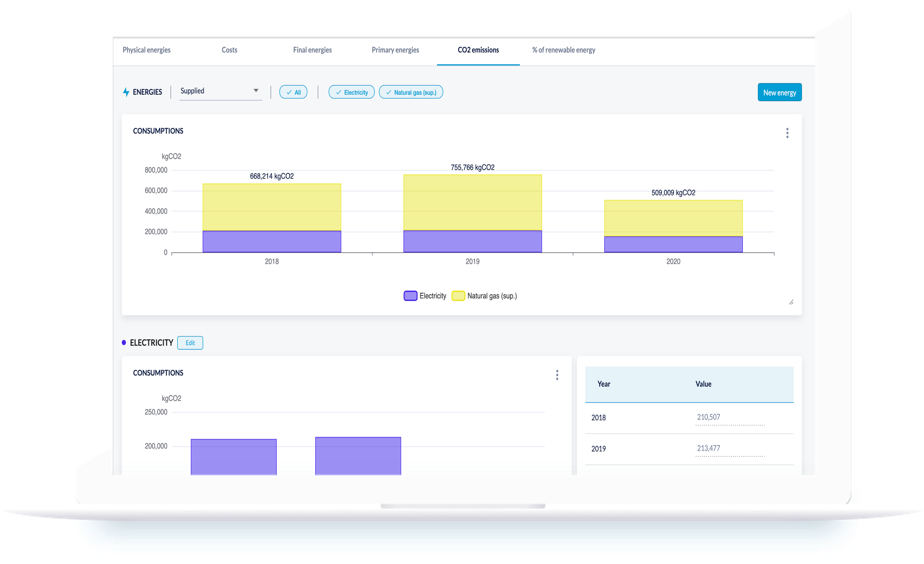Click the Electricity legend swatch
This screenshot has height=564, width=924.
click(x=410, y=296)
